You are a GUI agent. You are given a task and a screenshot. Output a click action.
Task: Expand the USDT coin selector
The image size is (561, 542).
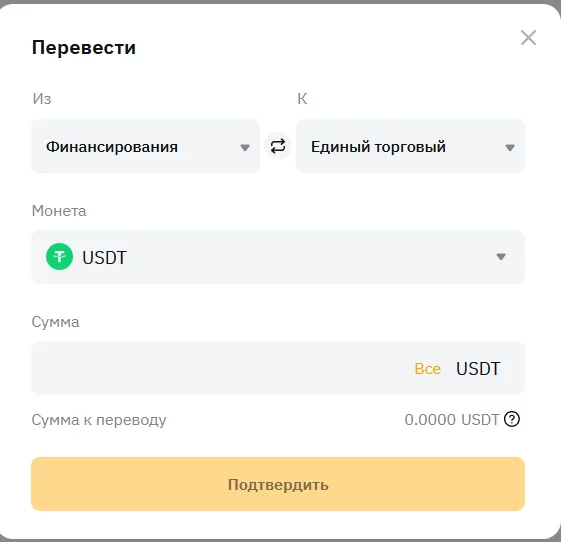[x=278, y=257]
